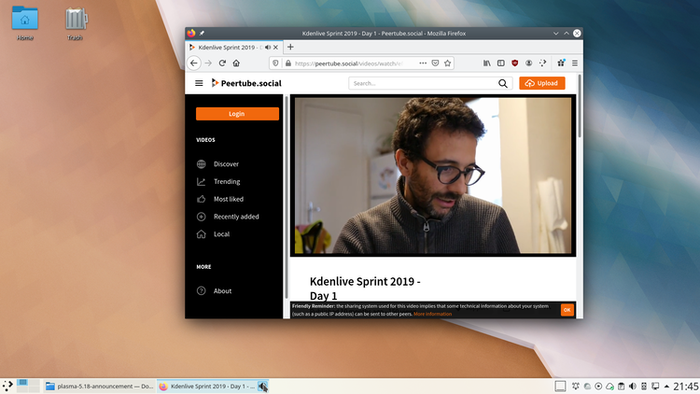Follow the More information link

point(432,314)
